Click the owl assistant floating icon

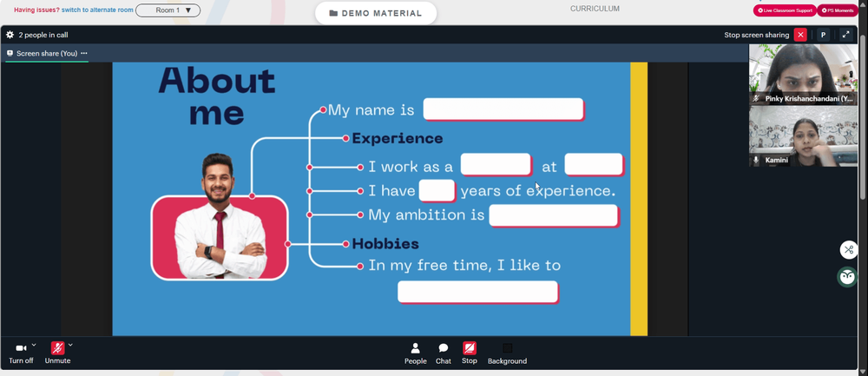click(847, 276)
